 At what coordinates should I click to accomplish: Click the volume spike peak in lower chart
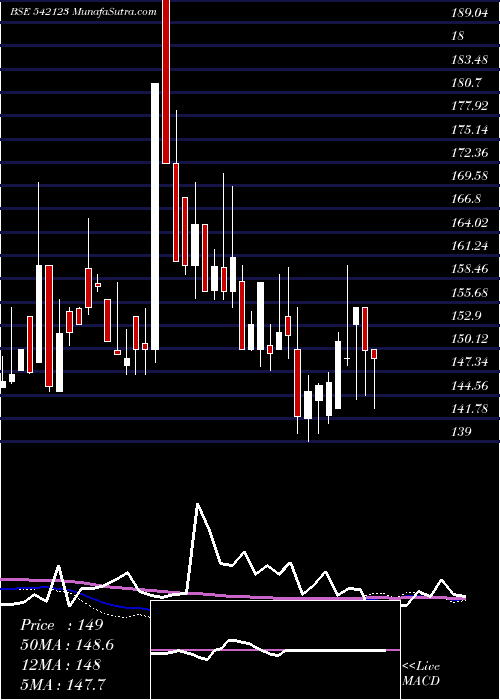click(198, 504)
